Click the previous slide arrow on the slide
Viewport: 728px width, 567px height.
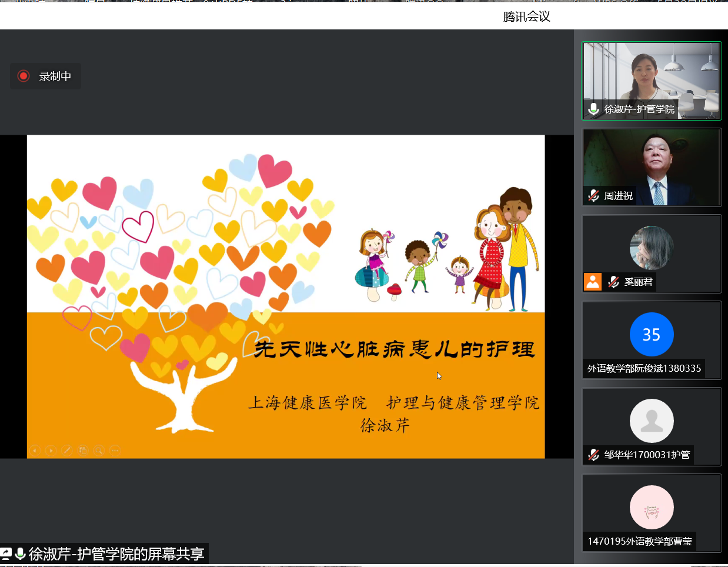pos(35,451)
